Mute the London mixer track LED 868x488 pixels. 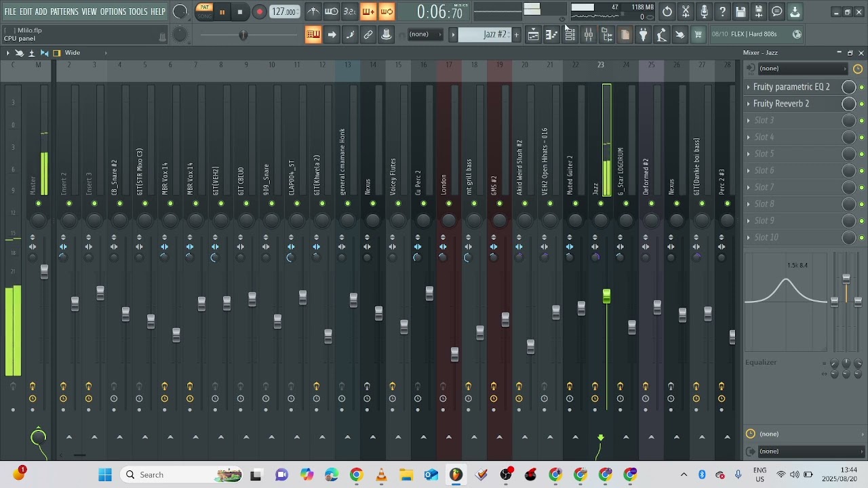449,203
